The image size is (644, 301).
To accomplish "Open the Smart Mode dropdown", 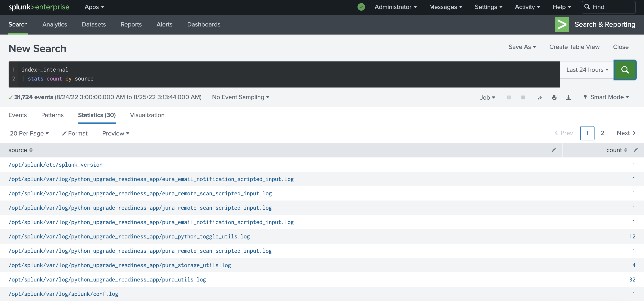I will coord(606,97).
